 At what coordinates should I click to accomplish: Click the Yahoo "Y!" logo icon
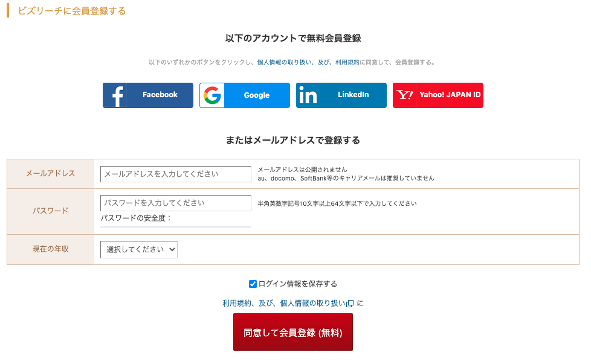point(405,95)
